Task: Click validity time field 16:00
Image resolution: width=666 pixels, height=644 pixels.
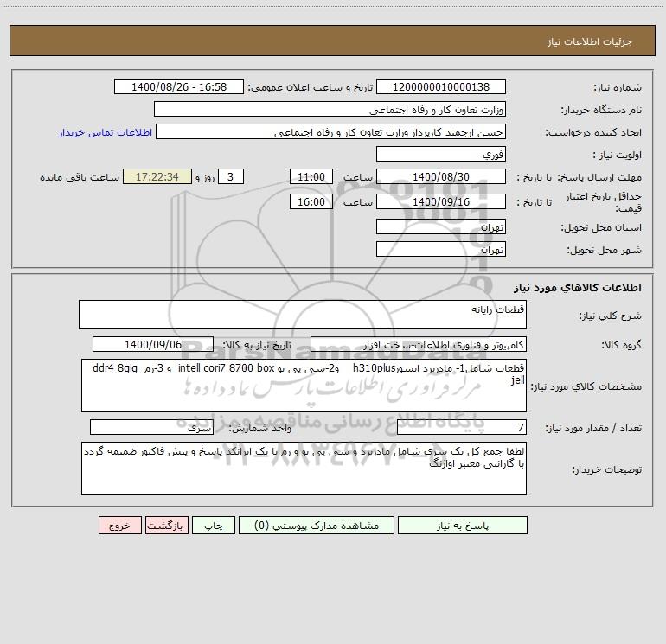Action: (311, 201)
